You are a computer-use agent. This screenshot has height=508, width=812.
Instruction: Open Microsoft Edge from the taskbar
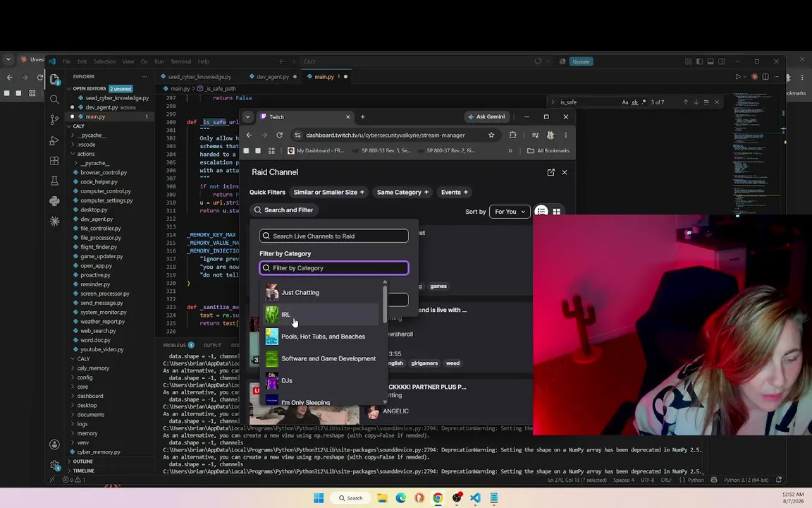(401, 498)
